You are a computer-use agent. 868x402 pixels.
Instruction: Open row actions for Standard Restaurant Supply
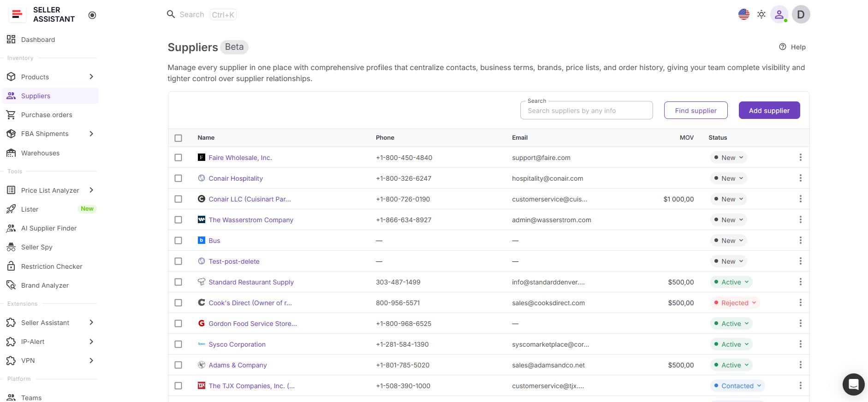click(801, 282)
